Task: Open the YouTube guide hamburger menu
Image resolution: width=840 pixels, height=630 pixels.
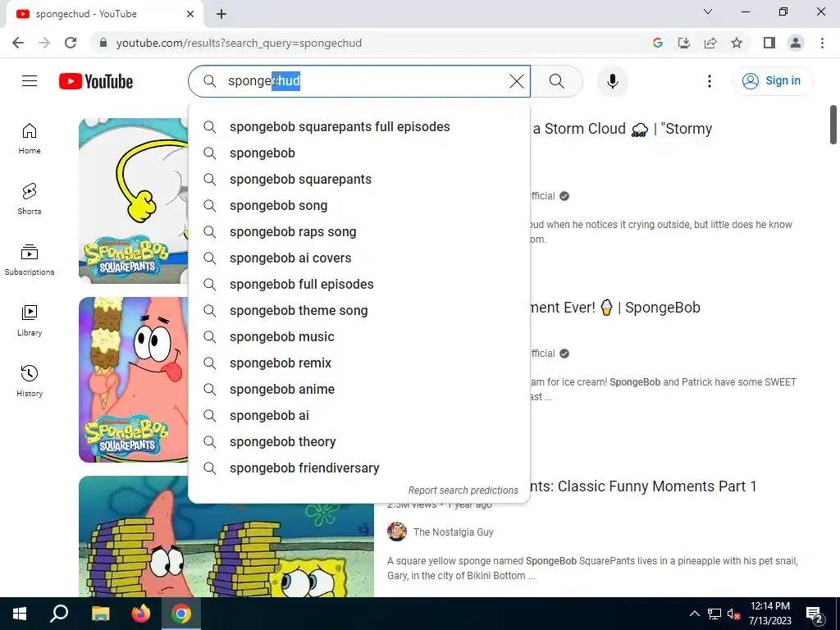Action: pos(30,81)
